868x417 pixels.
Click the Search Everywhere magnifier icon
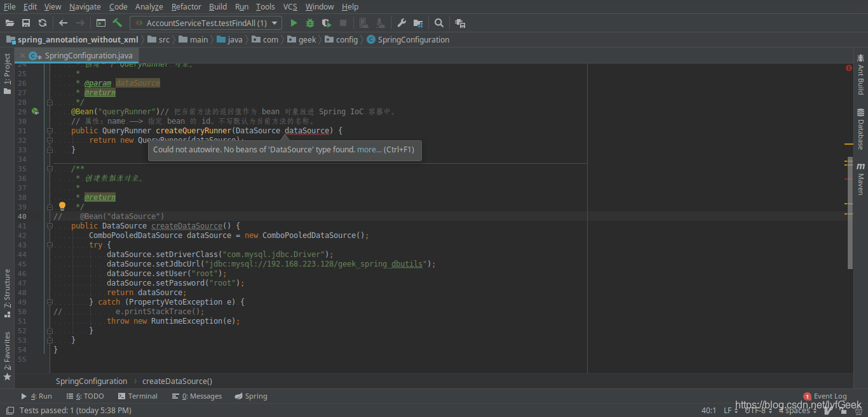[x=439, y=23]
